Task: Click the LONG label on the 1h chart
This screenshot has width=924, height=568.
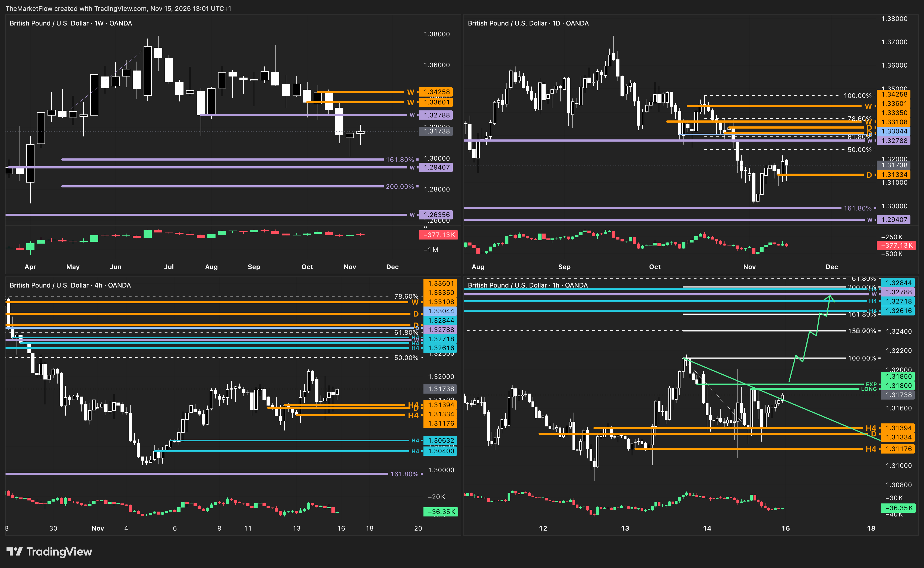Action: [x=868, y=389]
